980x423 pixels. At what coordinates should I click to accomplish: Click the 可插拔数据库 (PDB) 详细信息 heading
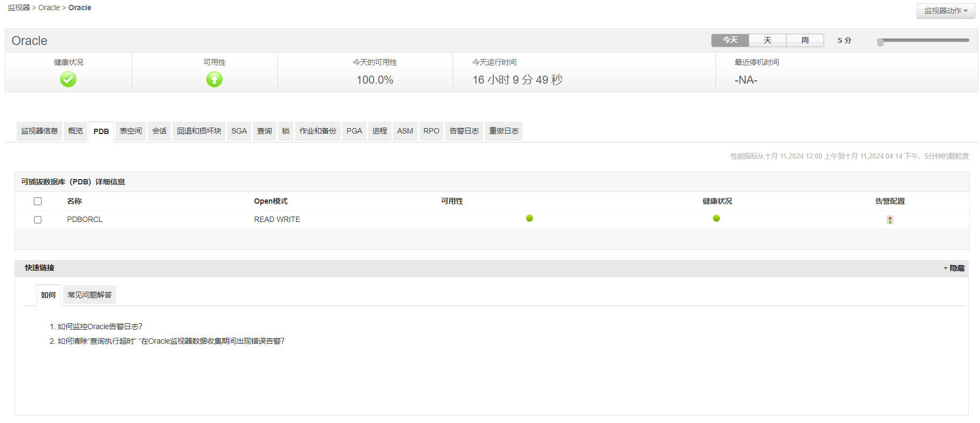click(73, 182)
